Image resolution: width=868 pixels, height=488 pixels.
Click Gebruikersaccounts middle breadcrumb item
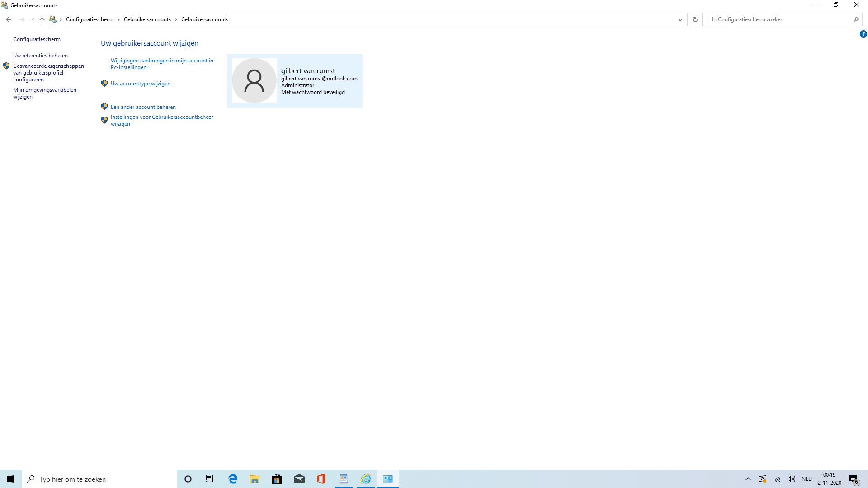[147, 19]
